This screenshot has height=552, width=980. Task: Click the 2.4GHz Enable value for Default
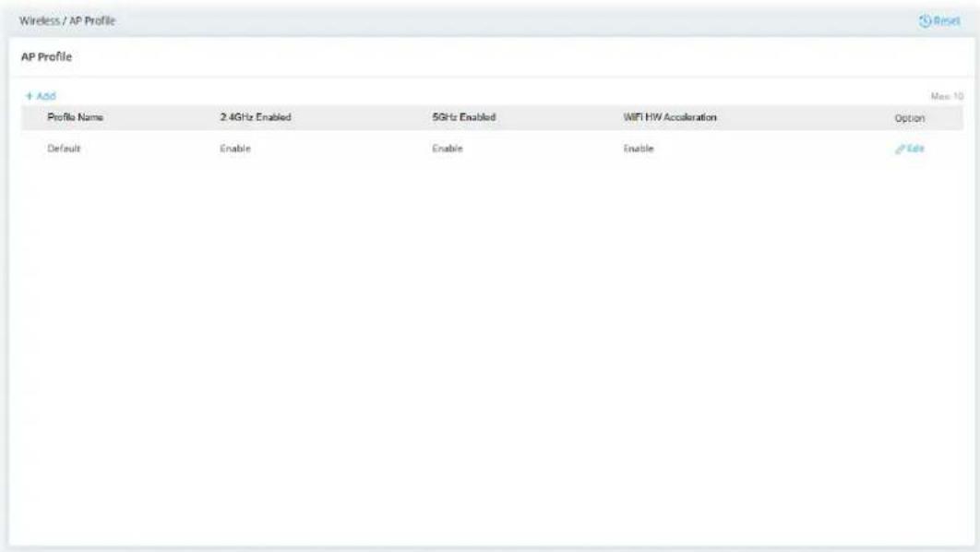235,149
